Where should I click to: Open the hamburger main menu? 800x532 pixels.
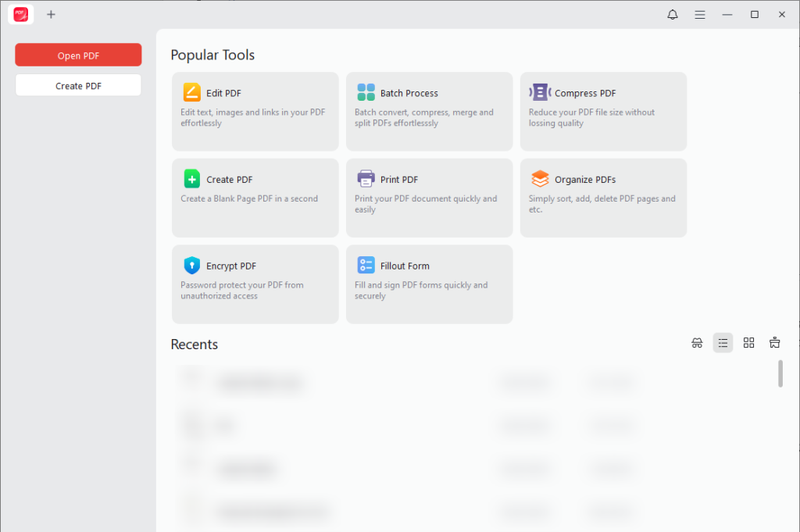pos(700,15)
